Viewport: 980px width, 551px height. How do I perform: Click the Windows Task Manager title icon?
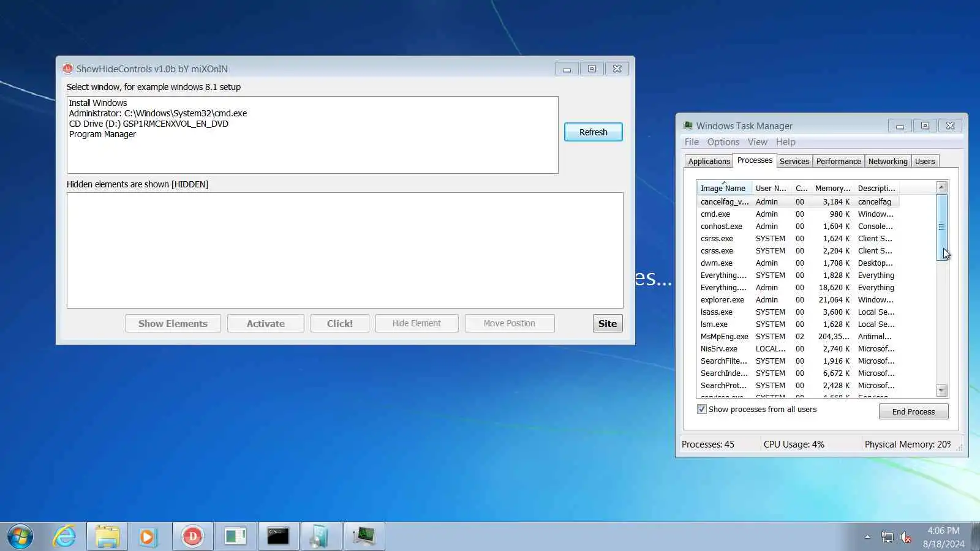tap(688, 126)
